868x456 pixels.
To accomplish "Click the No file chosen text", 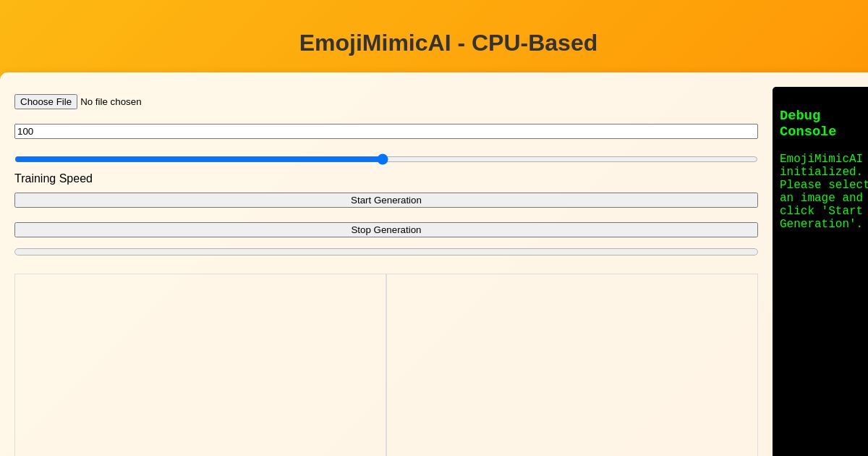I will point(111,101).
